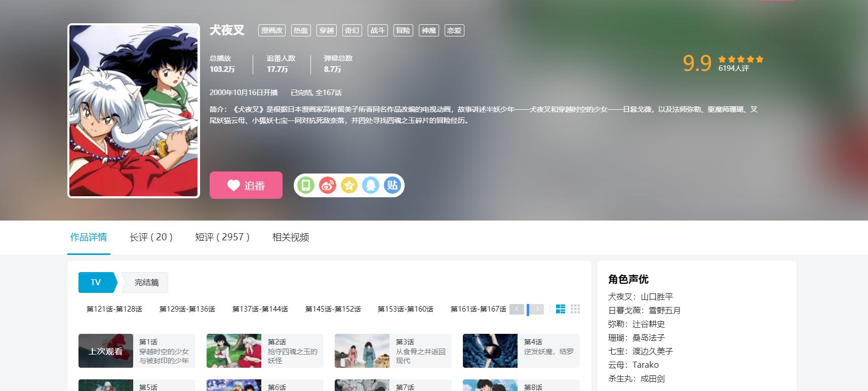Play episode 3 thumbnail
Viewport: 868px width, 391px height.
(x=362, y=351)
